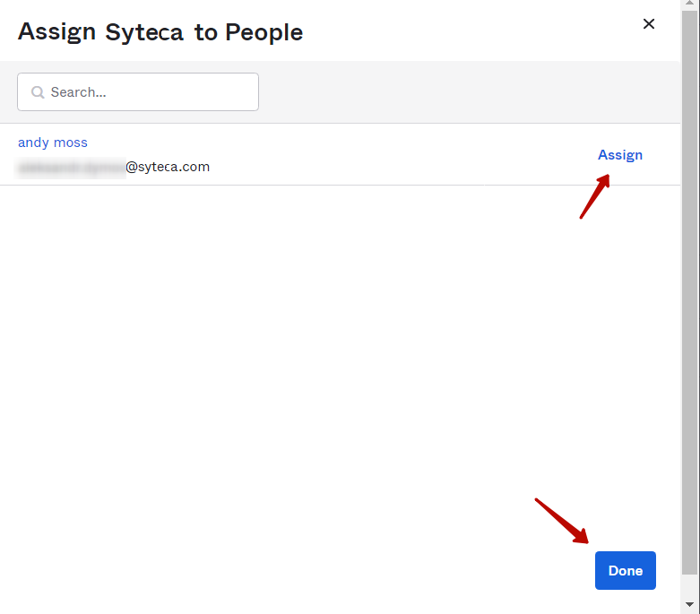Click the red arrow pointing at Assign
Screen dimensions: 700x614
click(594, 196)
